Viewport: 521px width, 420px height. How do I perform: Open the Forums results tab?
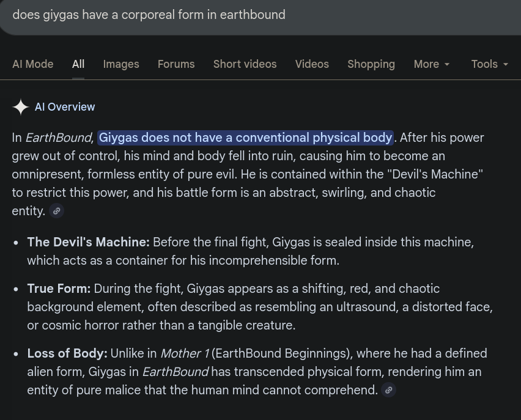click(176, 64)
